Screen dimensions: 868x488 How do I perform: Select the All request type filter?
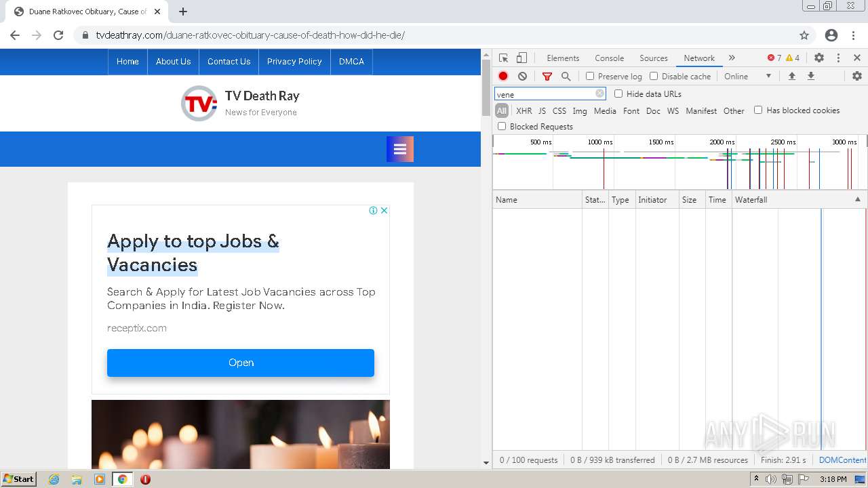(x=502, y=111)
